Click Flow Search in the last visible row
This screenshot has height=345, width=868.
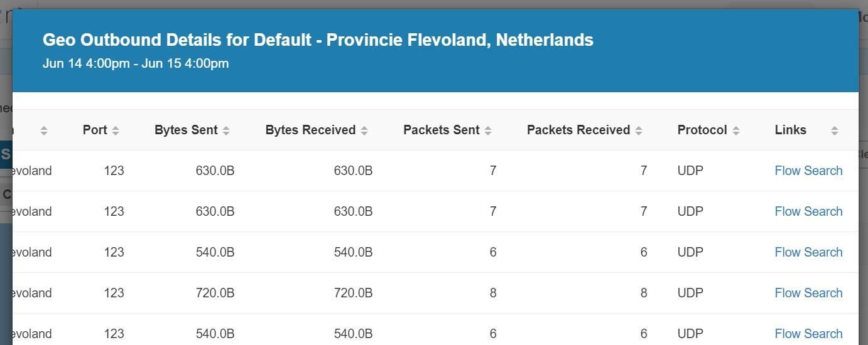click(x=808, y=334)
